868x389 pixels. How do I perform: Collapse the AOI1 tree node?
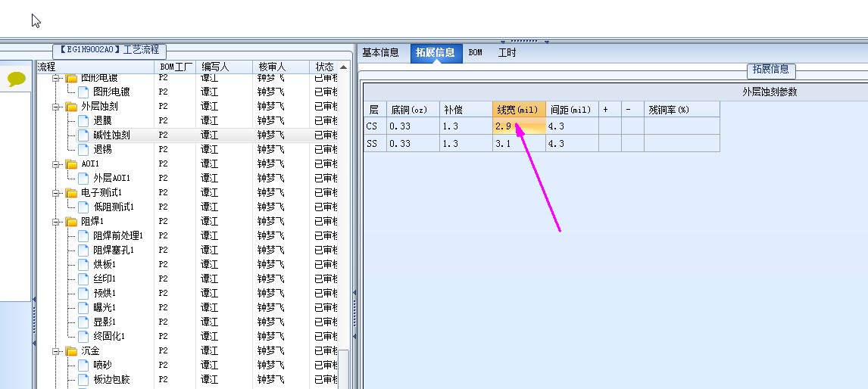[x=56, y=164]
